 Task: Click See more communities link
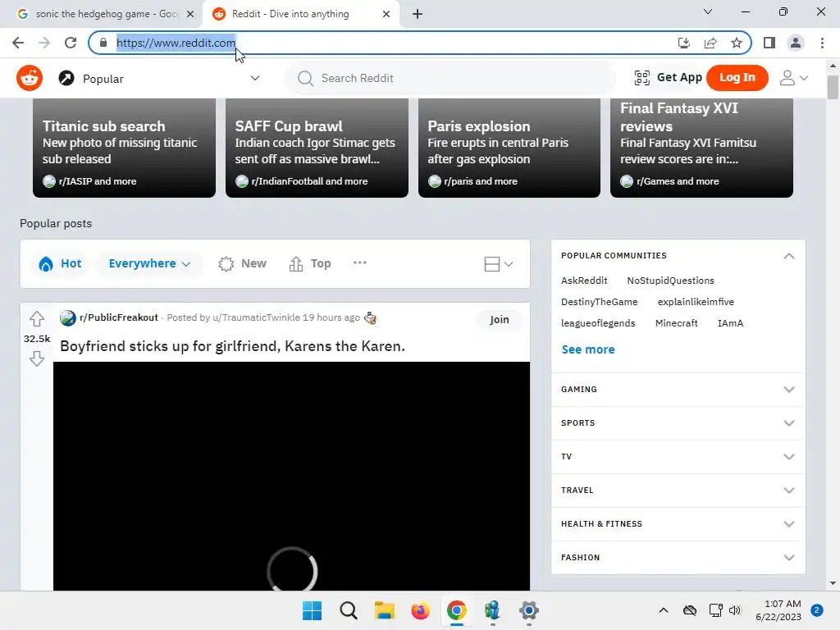[588, 349]
